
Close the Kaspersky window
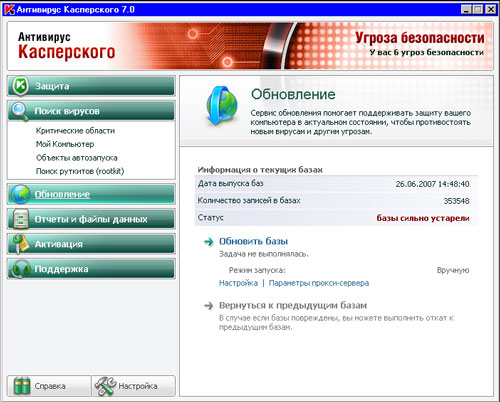(491, 10)
